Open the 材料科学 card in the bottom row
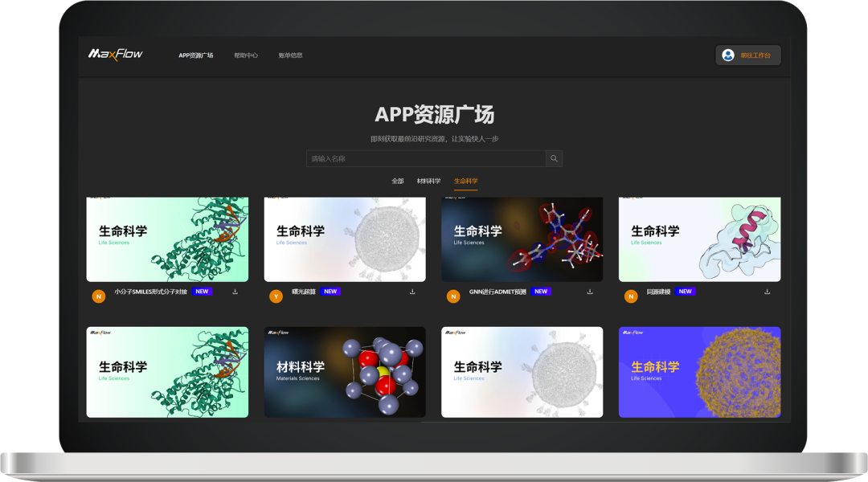Image resolution: width=868 pixels, height=482 pixels. click(x=344, y=370)
